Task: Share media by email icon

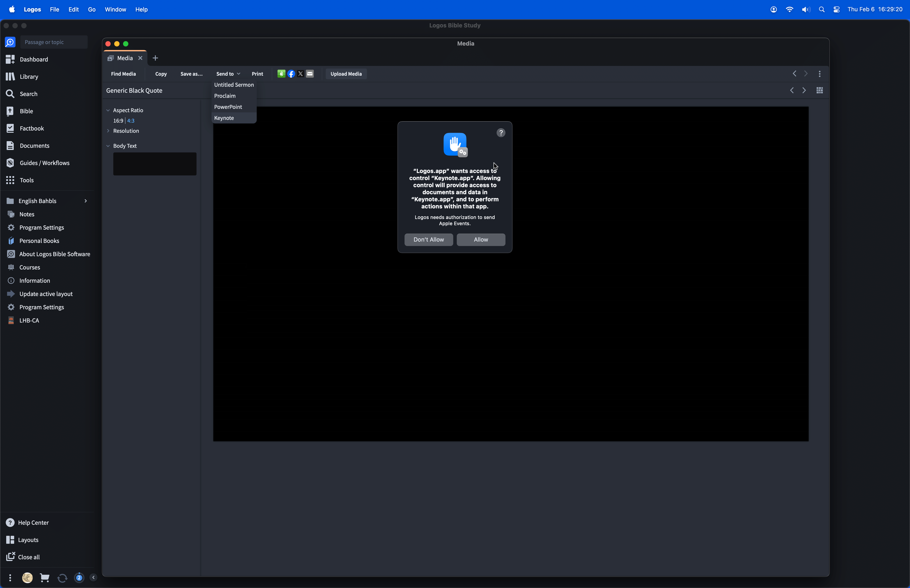Action: tap(310, 74)
